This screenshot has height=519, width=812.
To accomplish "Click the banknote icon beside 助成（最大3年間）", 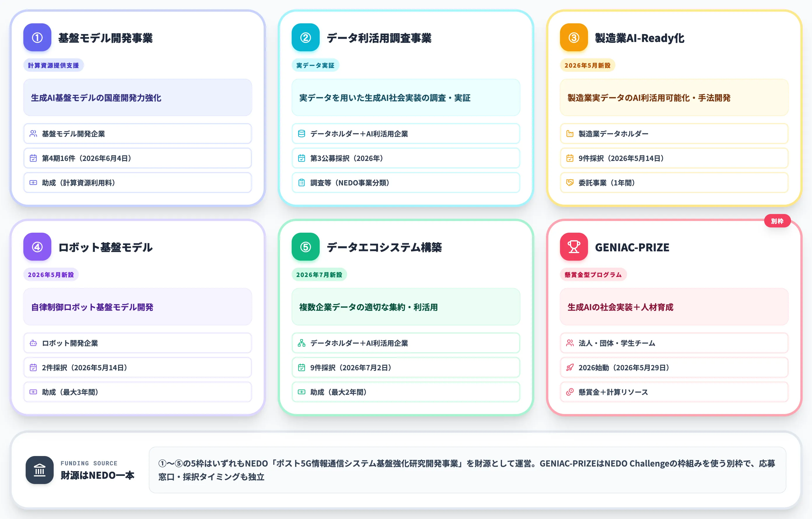I will point(33,392).
